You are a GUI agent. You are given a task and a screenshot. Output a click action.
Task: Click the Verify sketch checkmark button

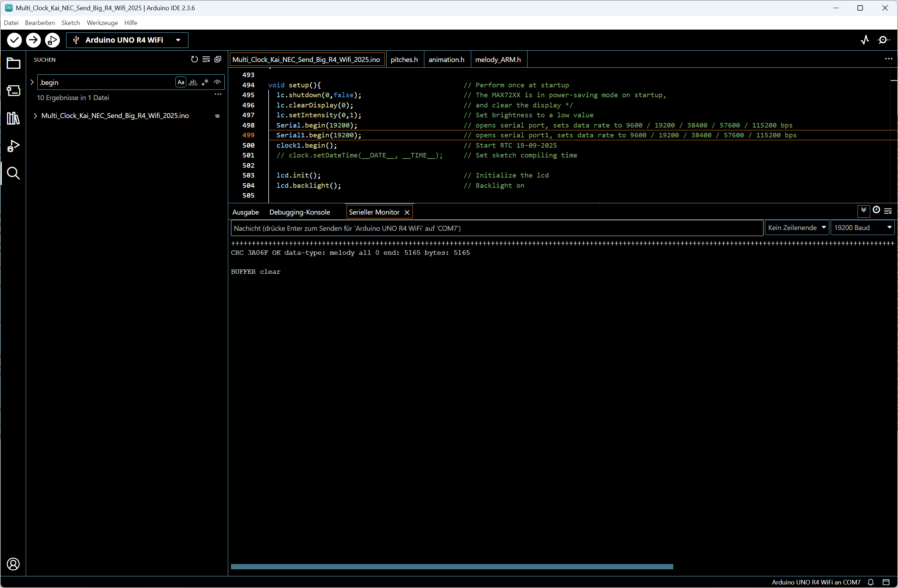(x=14, y=40)
